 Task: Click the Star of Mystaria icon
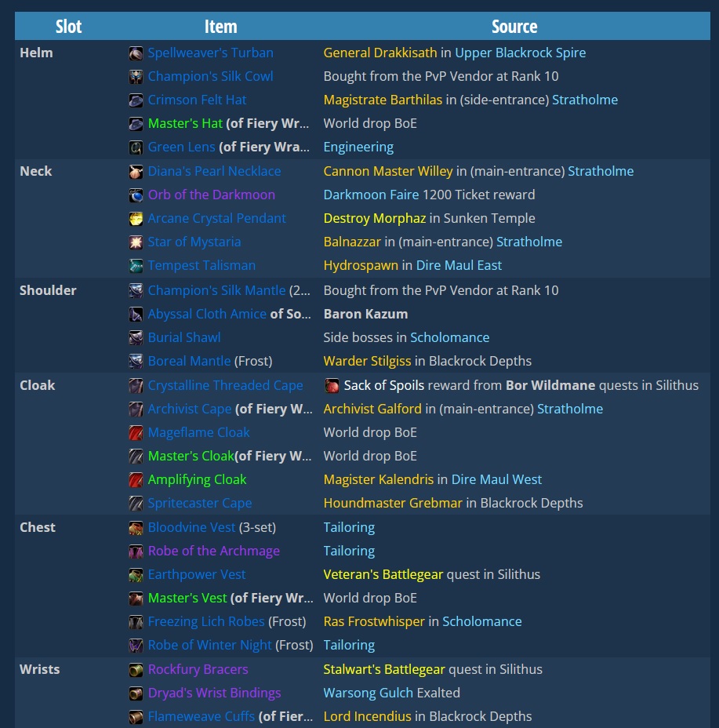tap(136, 242)
